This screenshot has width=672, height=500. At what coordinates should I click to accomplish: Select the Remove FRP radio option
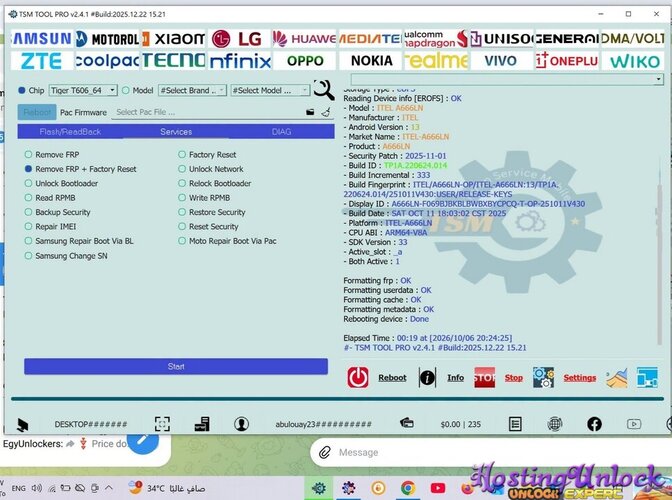click(x=52, y=155)
